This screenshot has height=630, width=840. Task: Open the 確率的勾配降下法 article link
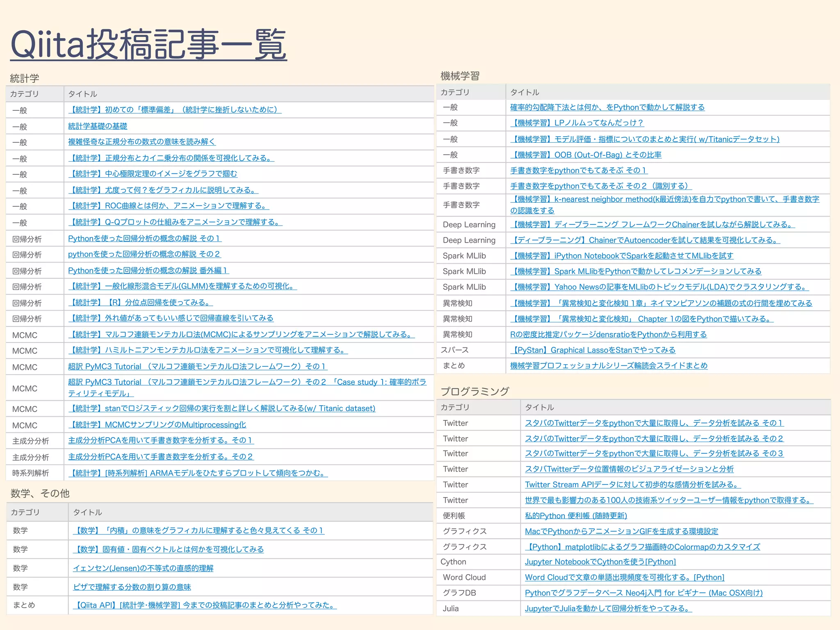(x=607, y=107)
